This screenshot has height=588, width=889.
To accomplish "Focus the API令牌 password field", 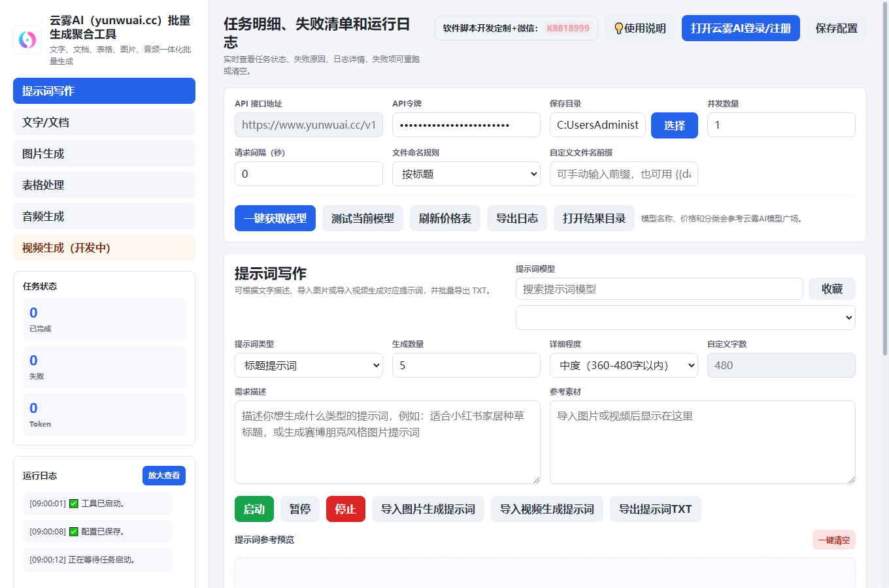I will point(466,125).
